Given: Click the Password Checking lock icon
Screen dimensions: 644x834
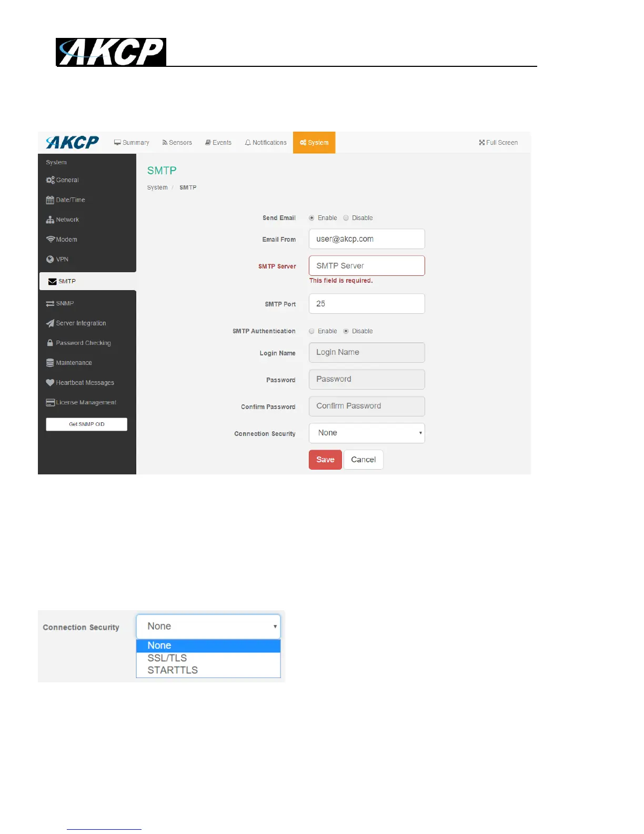Looking at the screenshot, I should tap(50, 343).
